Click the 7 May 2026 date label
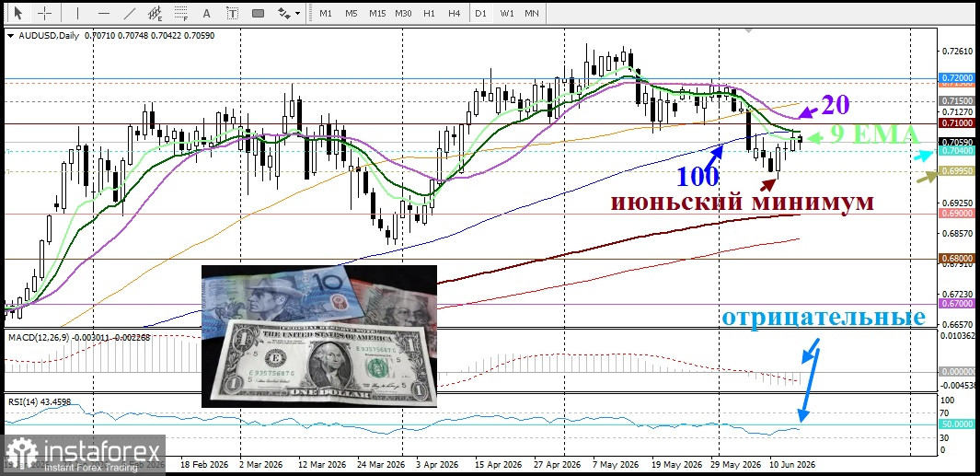 tap(617, 465)
